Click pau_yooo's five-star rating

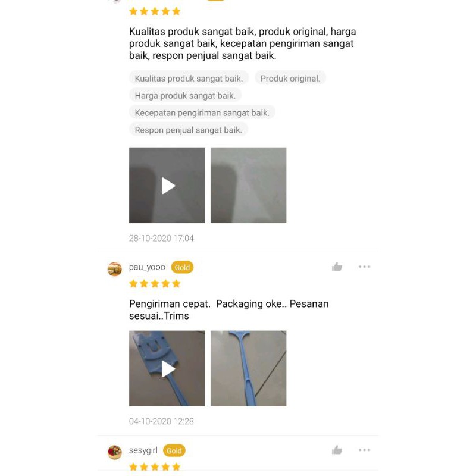click(155, 284)
